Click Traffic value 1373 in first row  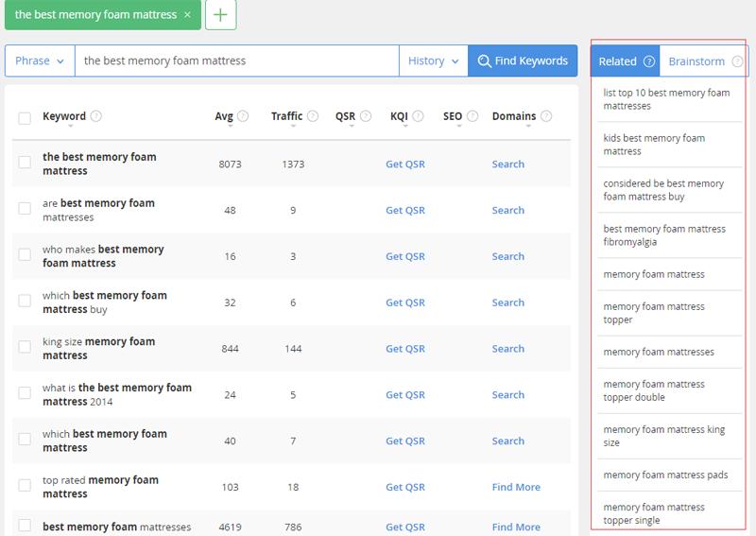coord(293,164)
